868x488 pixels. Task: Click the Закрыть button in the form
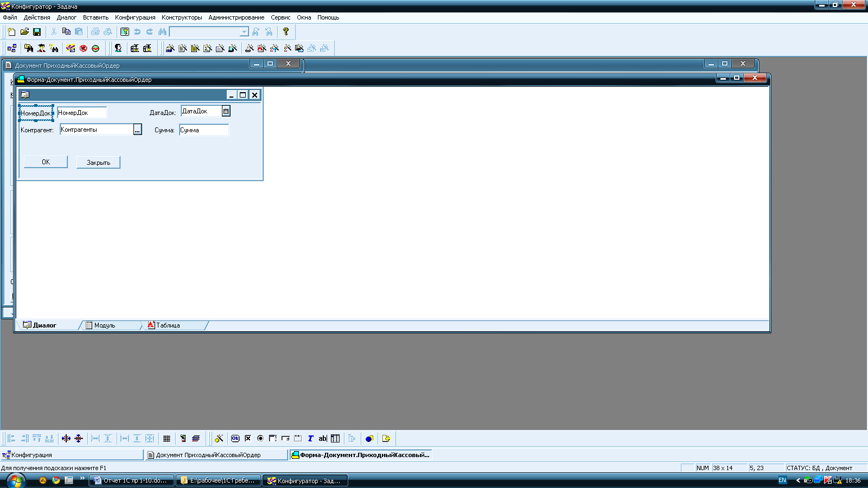pos(98,163)
